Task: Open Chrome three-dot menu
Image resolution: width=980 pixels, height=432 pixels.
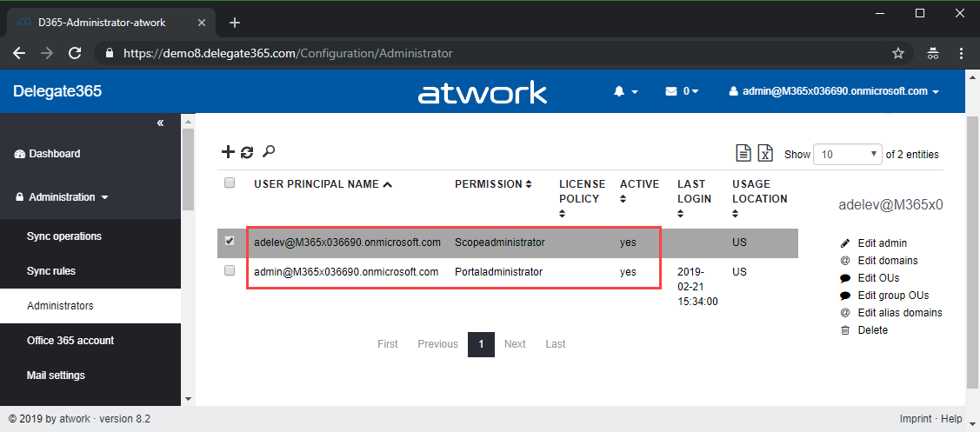Action: click(x=961, y=54)
